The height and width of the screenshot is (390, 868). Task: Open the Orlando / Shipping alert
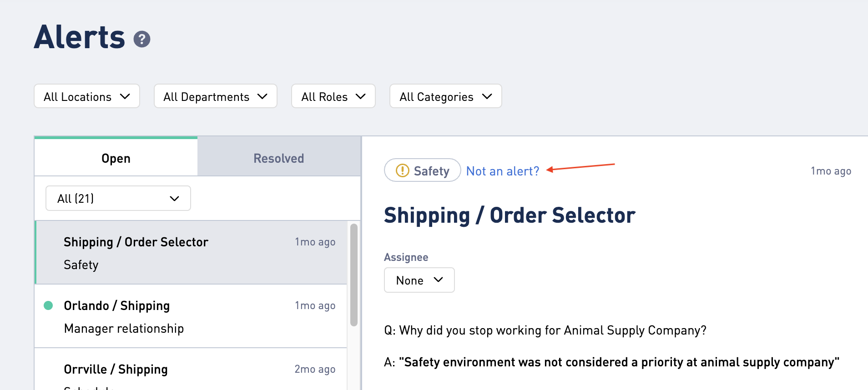pyautogui.click(x=191, y=316)
